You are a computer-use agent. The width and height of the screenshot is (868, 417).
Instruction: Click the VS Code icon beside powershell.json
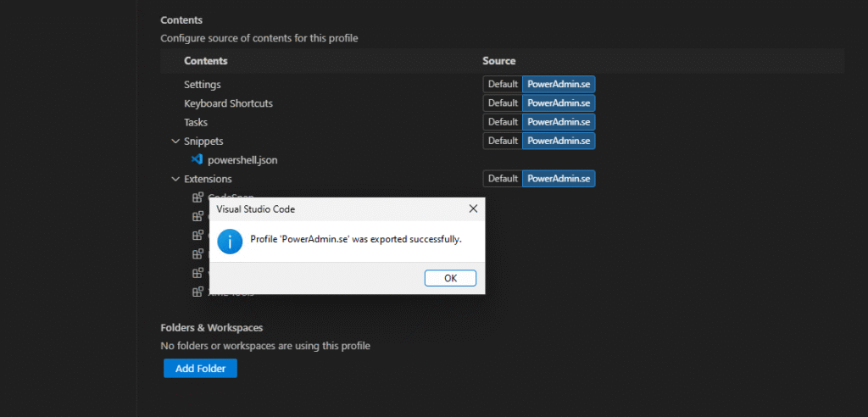(197, 159)
